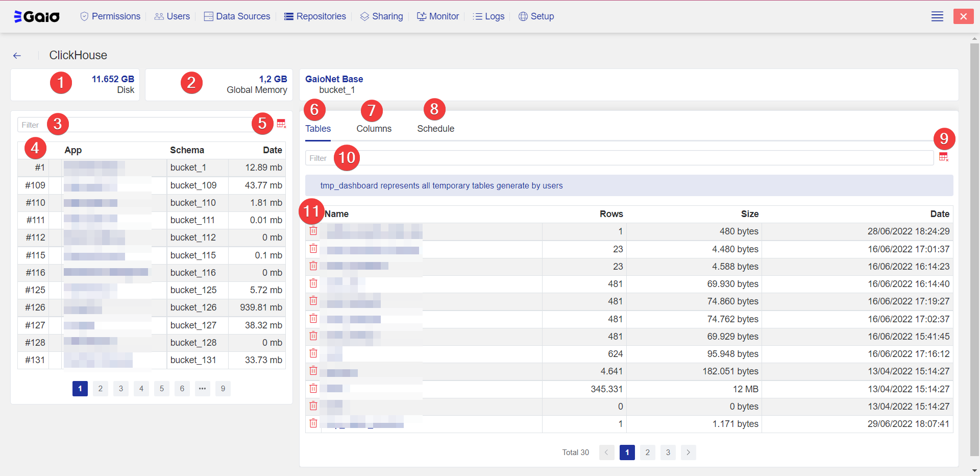The width and height of the screenshot is (980, 476).
Task: Delete table with 345.331 rows
Action: pyautogui.click(x=313, y=389)
